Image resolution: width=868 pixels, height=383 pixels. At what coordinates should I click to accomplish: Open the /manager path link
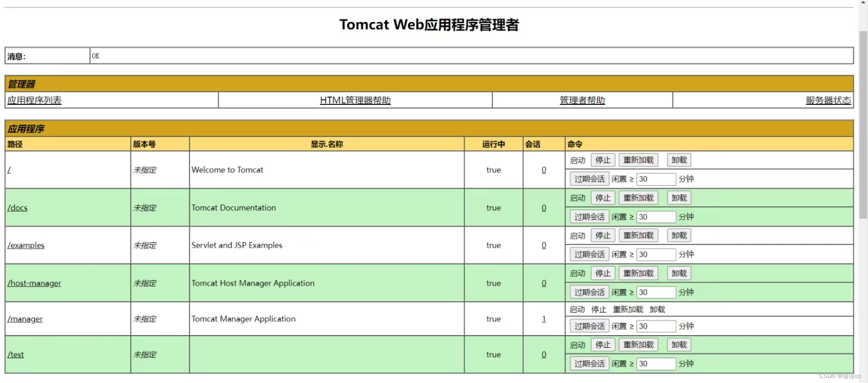click(x=25, y=319)
